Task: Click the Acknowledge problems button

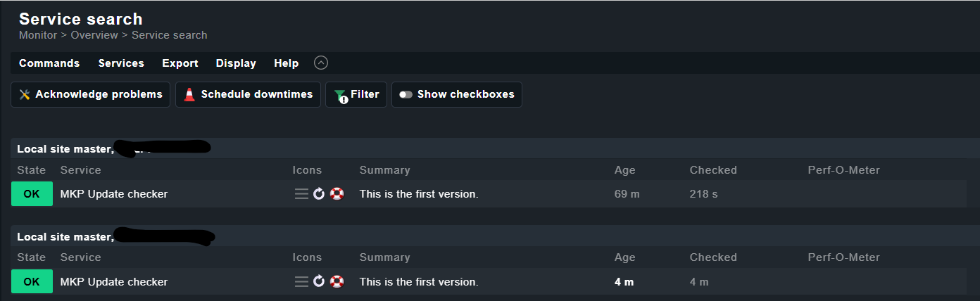Action: tap(91, 94)
